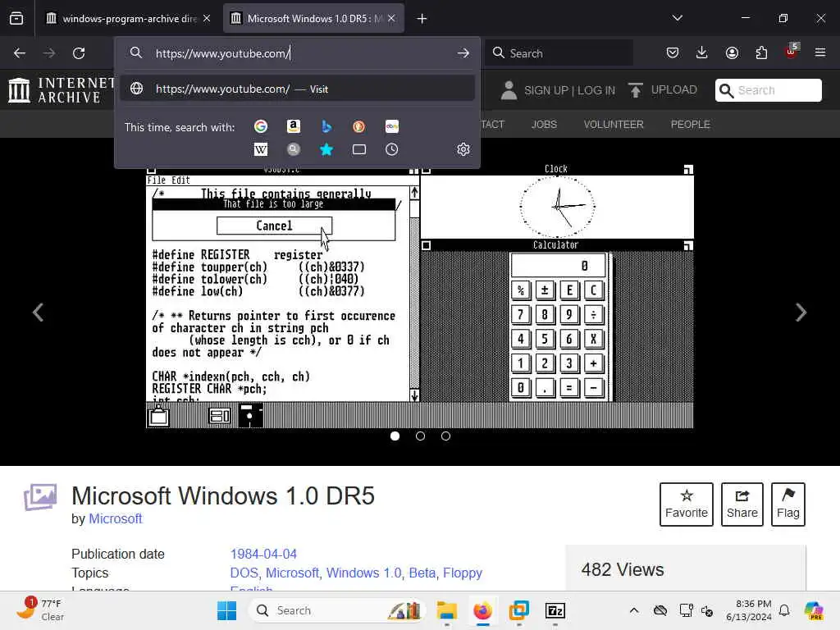
Task: Open Firefox downloads panel
Action: coord(702,52)
